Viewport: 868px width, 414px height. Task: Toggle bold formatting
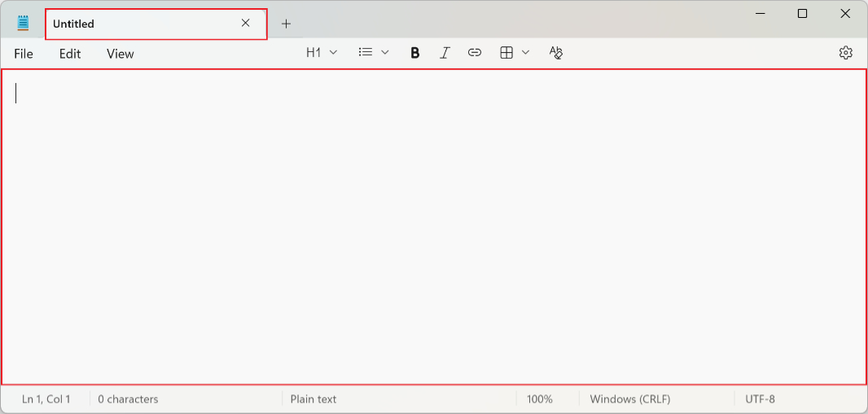click(414, 53)
